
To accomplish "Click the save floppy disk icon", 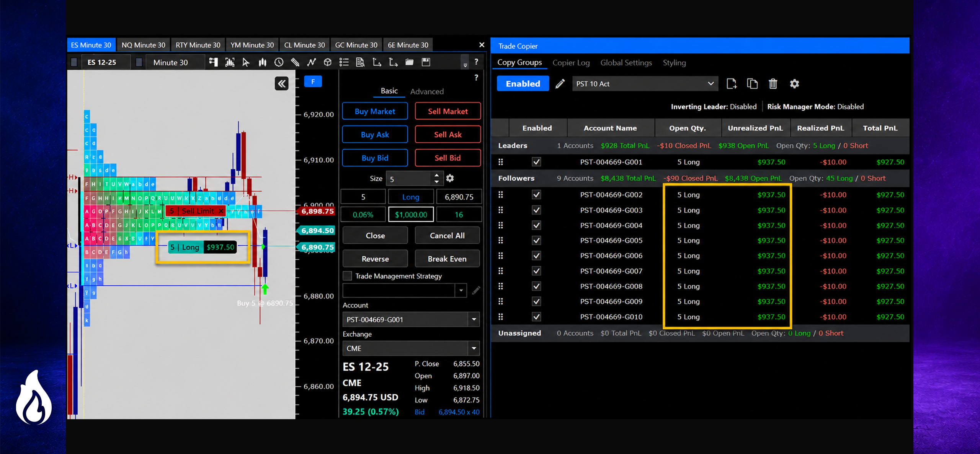I will pos(426,62).
